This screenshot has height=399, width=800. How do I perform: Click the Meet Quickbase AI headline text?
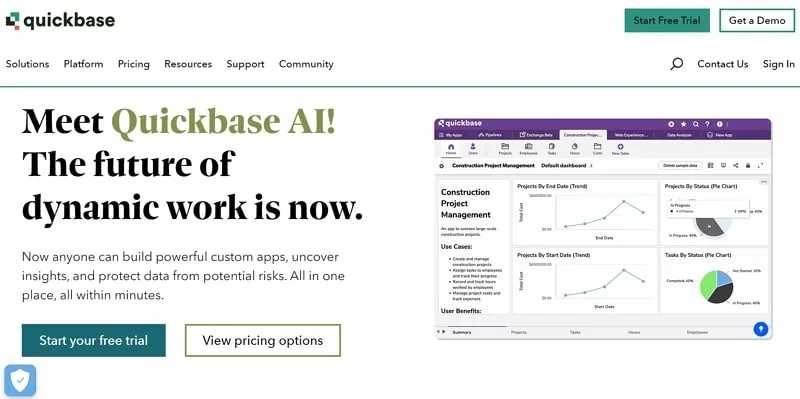point(179,121)
